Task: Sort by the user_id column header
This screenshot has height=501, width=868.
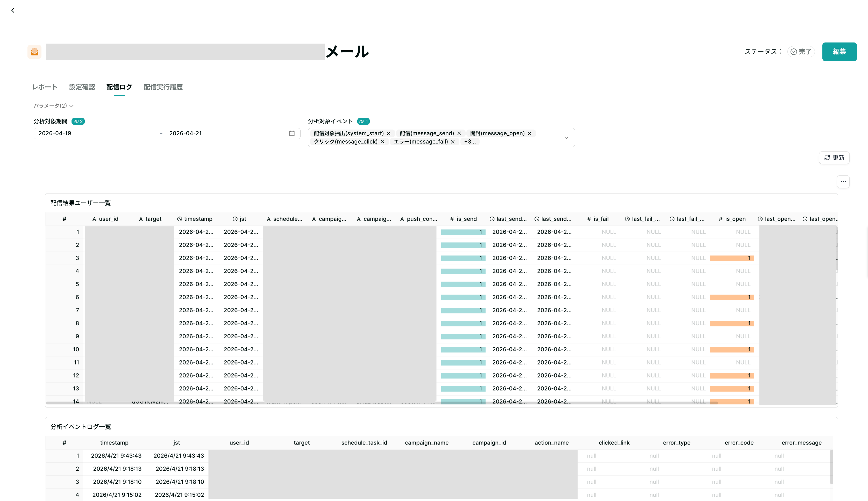Action: point(105,219)
